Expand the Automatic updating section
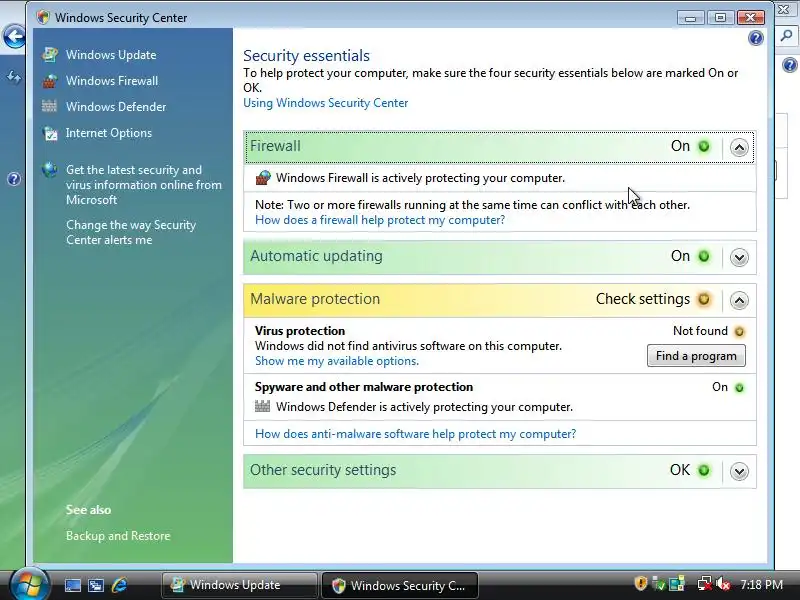The width and height of the screenshot is (800, 600). (739, 257)
